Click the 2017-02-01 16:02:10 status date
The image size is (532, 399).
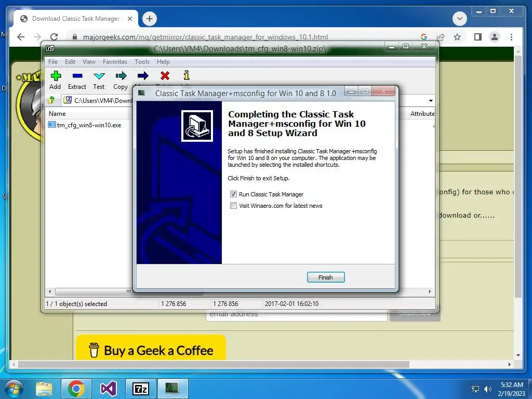tap(291, 303)
